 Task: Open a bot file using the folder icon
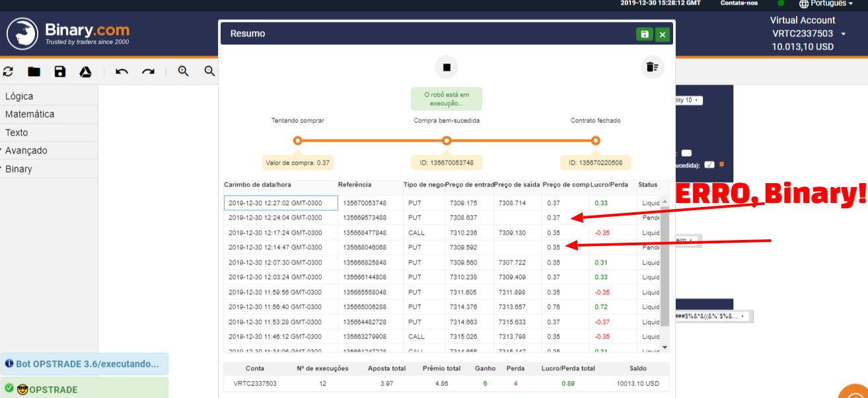(x=34, y=71)
